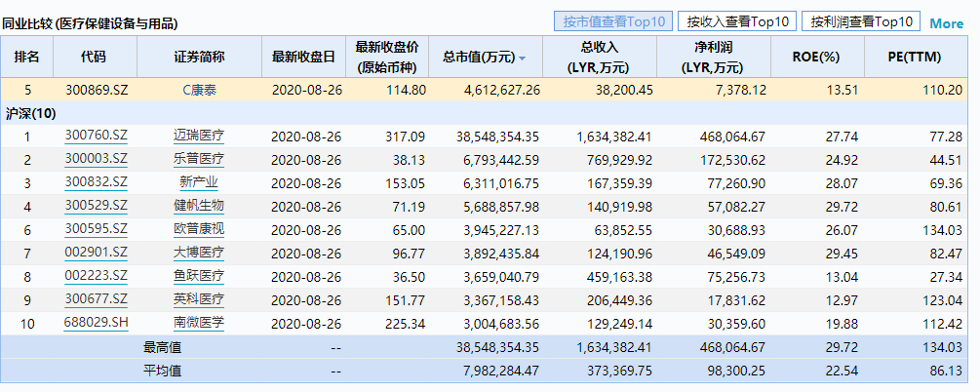The height and width of the screenshot is (392, 980).
Task: Sort by PE(TTM) column header
Action: click(x=917, y=57)
